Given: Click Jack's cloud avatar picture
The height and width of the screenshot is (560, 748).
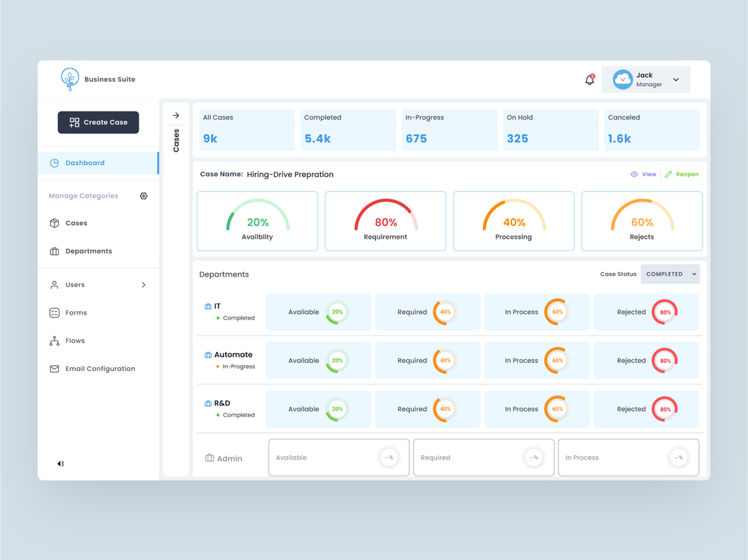Looking at the screenshot, I should [x=622, y=80].
